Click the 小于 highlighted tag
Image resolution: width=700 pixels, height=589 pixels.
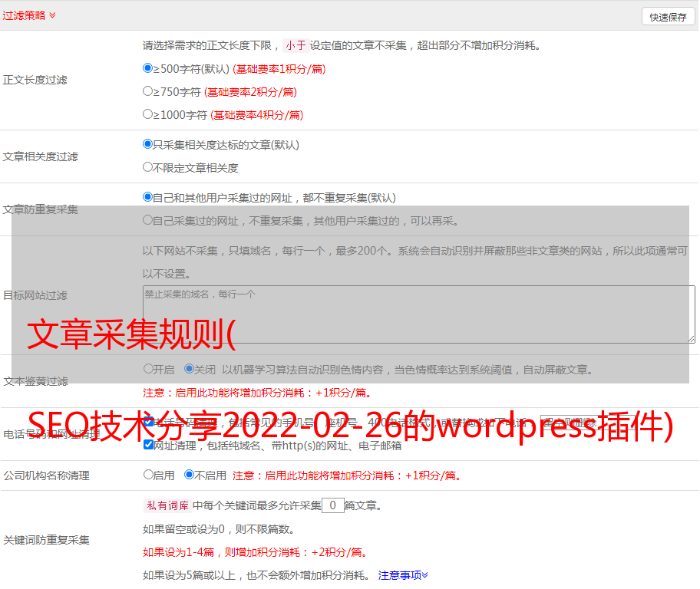(x=296, y=45)
